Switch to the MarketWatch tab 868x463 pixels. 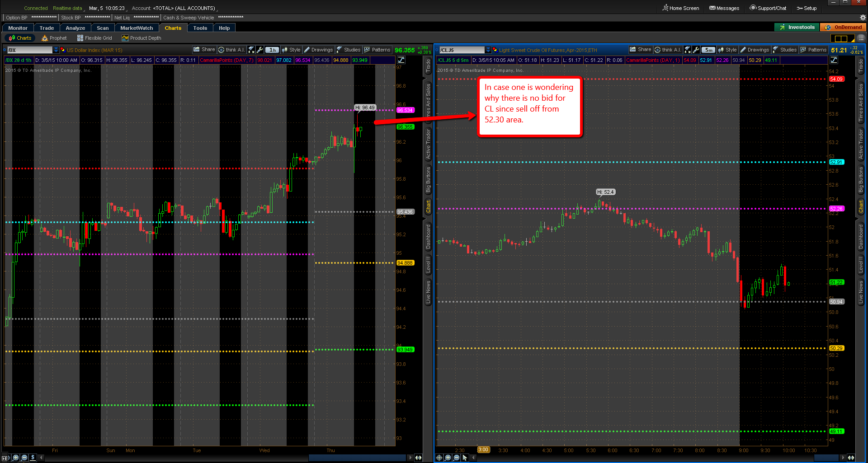click(137, 28)
